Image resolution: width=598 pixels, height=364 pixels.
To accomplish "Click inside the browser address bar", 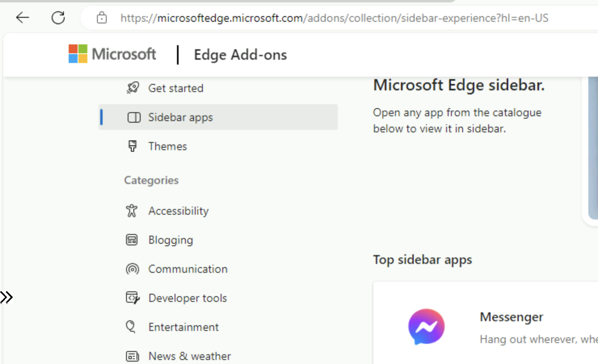I will tap(323, 17).
